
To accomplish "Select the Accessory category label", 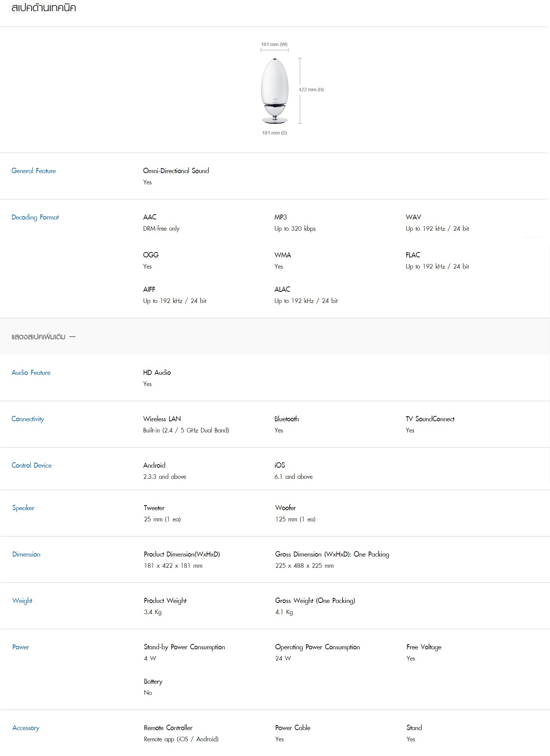I will point(26,728).
